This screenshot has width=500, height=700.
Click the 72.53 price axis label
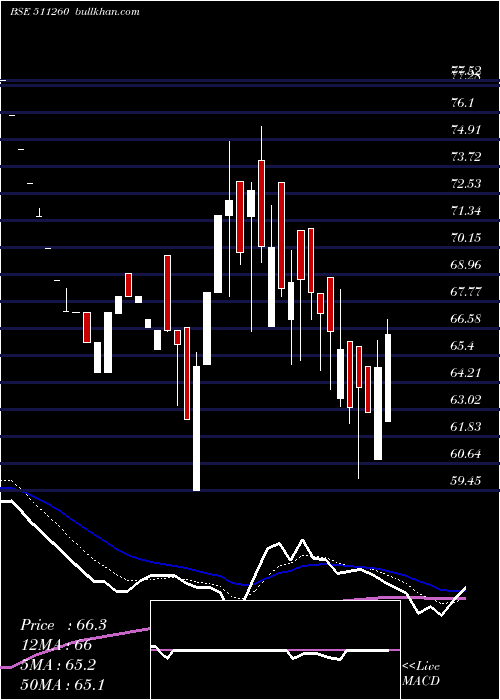point(466,183)
